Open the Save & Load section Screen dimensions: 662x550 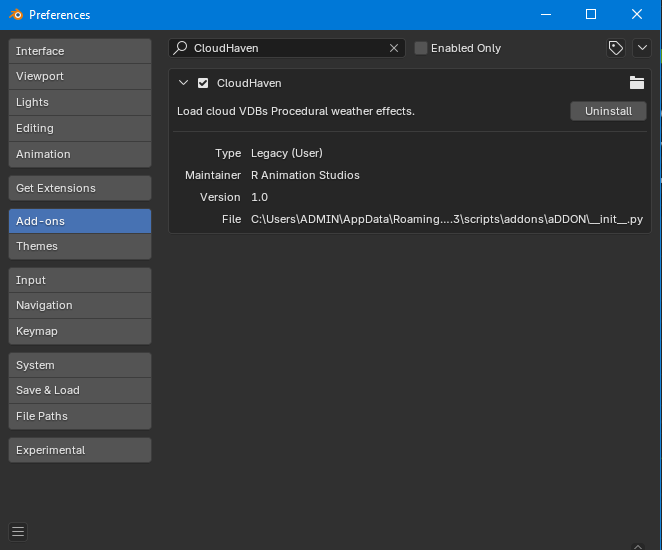(x=80, y=390)
